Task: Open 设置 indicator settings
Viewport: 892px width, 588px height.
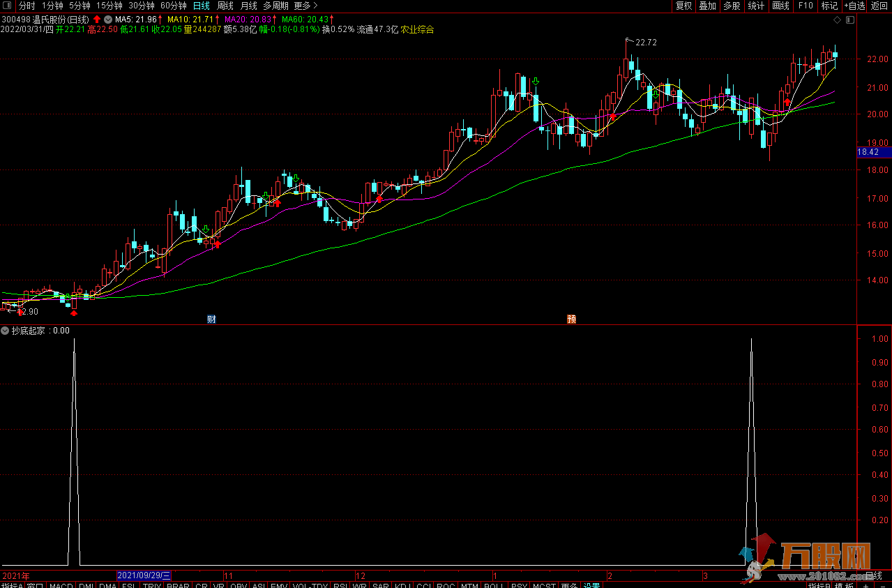Action: [x=592, y=587]
